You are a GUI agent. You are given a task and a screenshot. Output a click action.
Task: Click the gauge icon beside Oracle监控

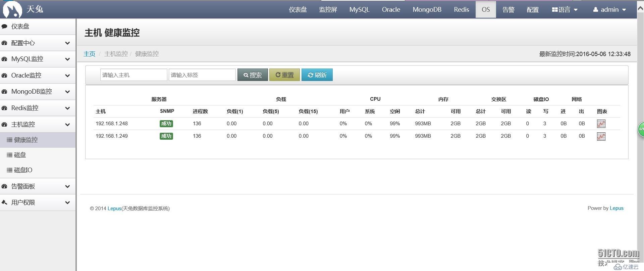[4, 76]
